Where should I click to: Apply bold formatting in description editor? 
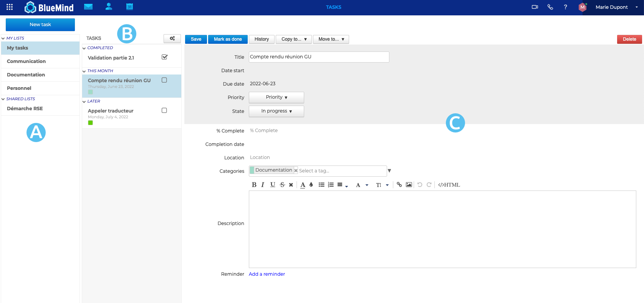click(x=254, y=185)
